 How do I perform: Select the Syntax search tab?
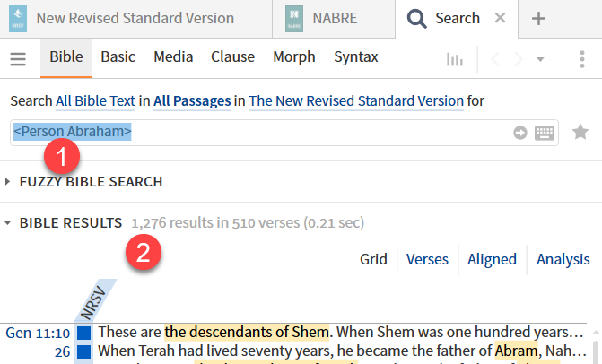(x=356, y=56)
